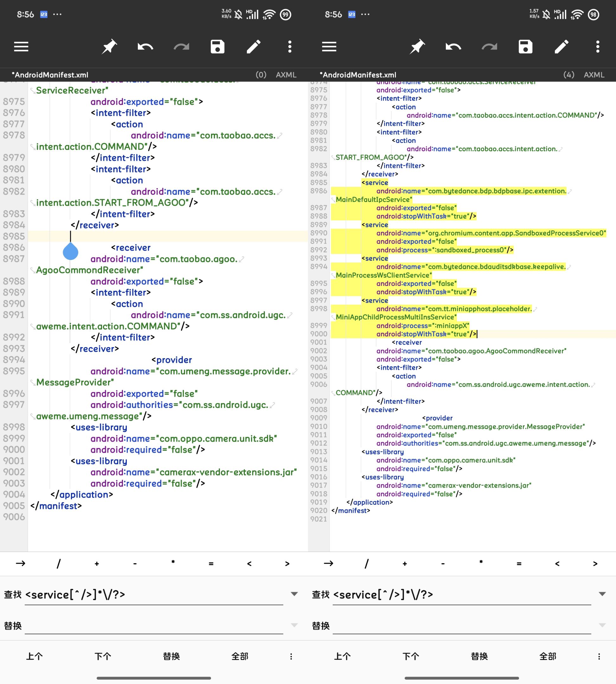Image resolution: width=616 pixels, height=684 pixels.
Task: Open search options menu in right panel
Action: coord(599,656)
